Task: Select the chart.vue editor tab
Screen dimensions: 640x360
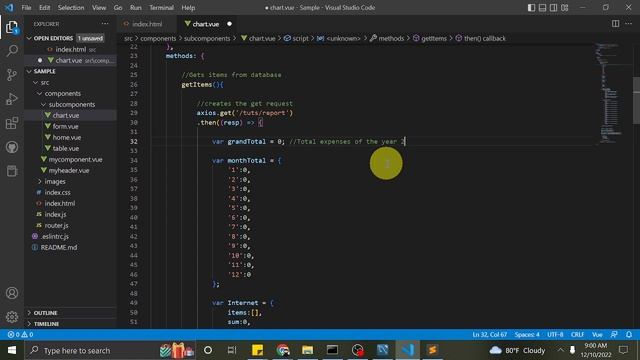Action: (206, 24)
